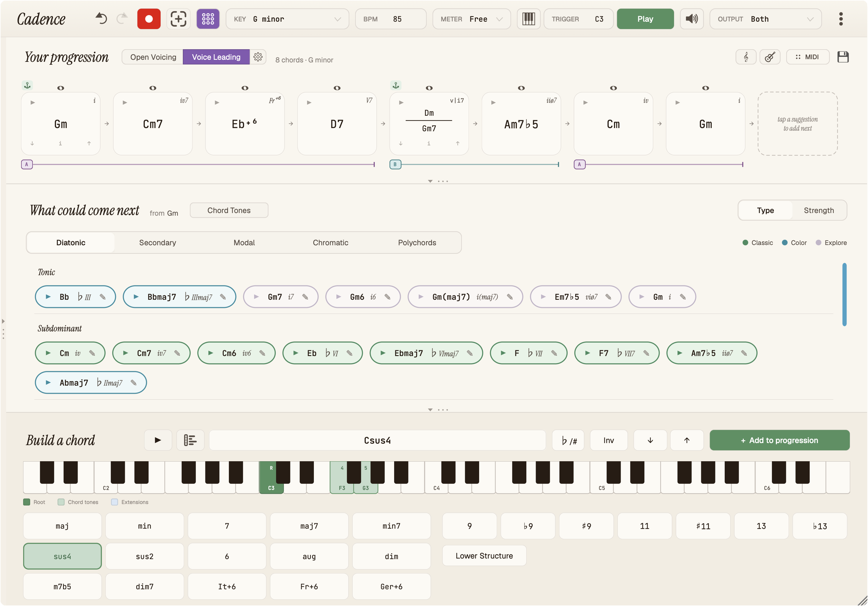Click the piano keyboard icon in toolbar
Image resolution: width=868 pixels, height=606 pixels.
pyautogui.click(x=529, y=19)
